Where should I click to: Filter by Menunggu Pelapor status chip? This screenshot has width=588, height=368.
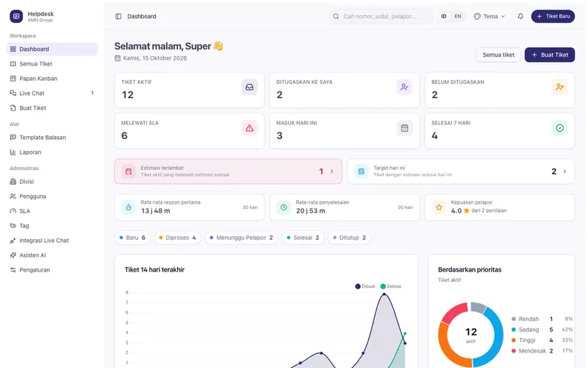[241, 238]
